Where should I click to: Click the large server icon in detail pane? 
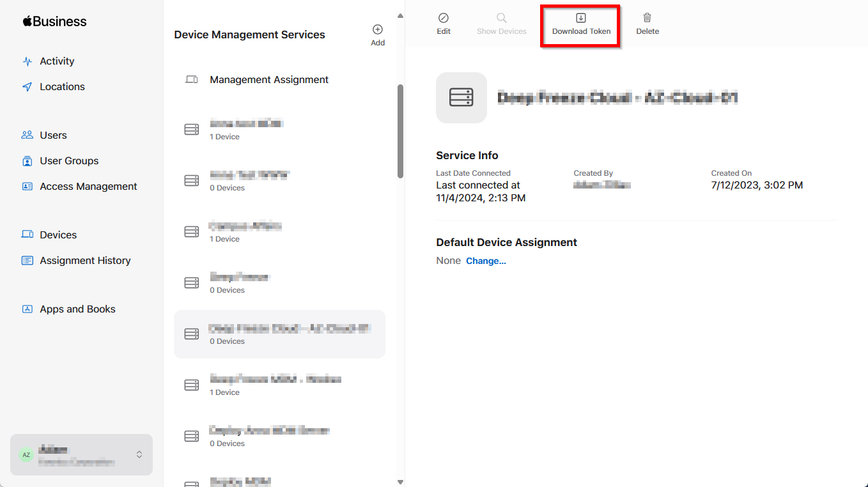point(461,98)
